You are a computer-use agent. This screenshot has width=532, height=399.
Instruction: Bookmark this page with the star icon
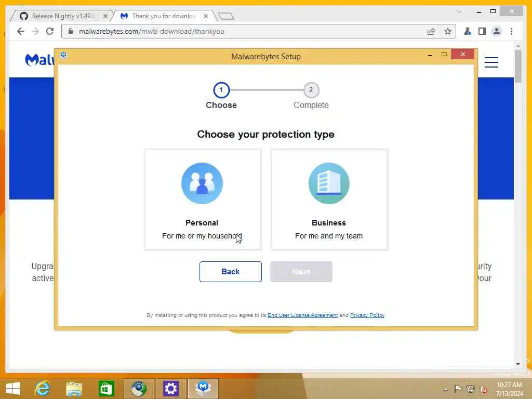pyautogui.click(x=447, y=31)
